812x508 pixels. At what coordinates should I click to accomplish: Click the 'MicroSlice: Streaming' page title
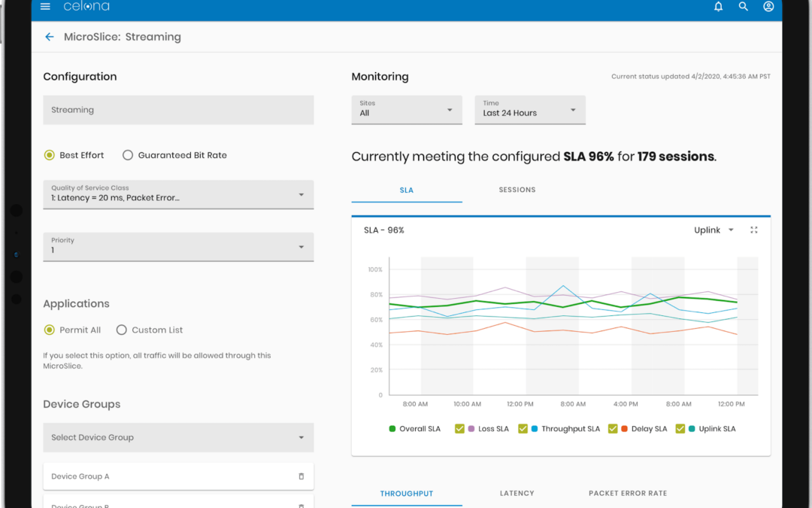click(123, 37)
